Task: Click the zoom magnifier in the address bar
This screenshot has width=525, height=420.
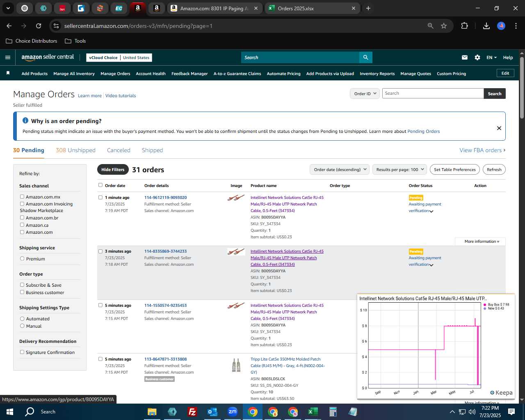Action: point(430,26)
